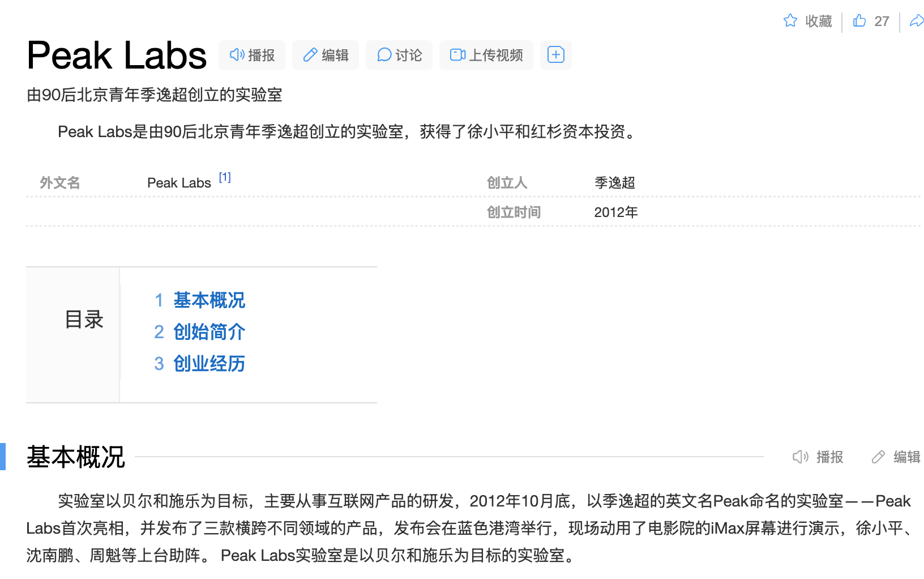The width and height of the screenshot is (924, 579).
Task: Open the discussion speech bubble icon
Action: [384, 55]
